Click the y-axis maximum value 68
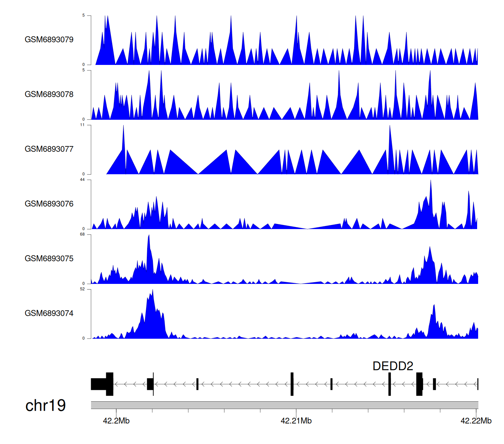The height and width of the screenshot is (444, 504). pos(82,234)
